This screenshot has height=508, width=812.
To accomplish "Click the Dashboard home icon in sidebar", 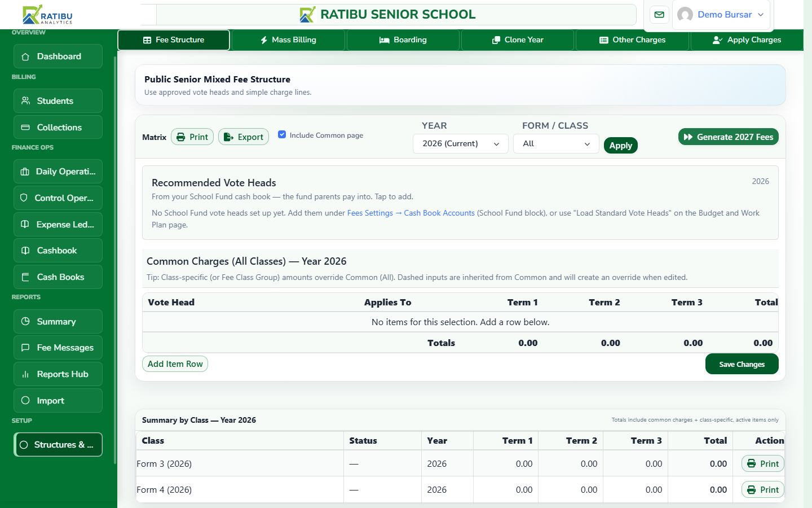I will (x=25, y=56).
